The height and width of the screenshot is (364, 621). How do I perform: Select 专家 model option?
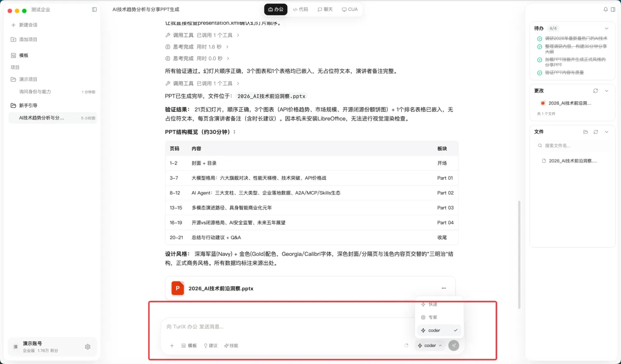click(439, 317)
